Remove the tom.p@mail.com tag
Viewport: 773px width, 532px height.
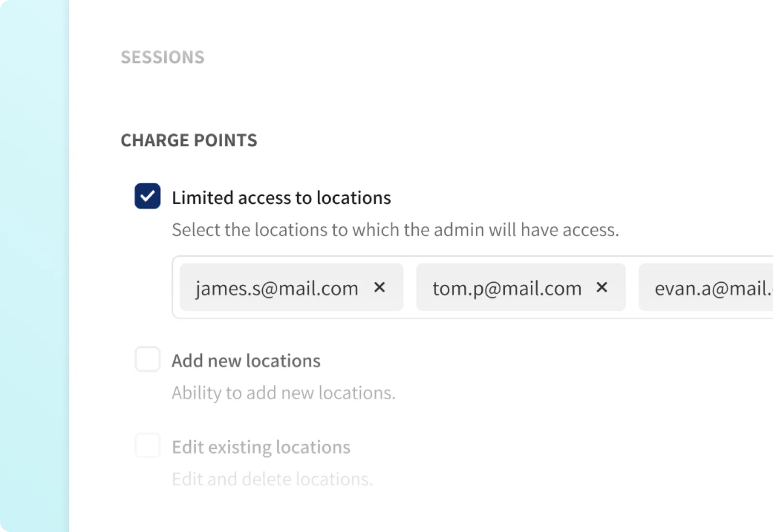point(601,288)
